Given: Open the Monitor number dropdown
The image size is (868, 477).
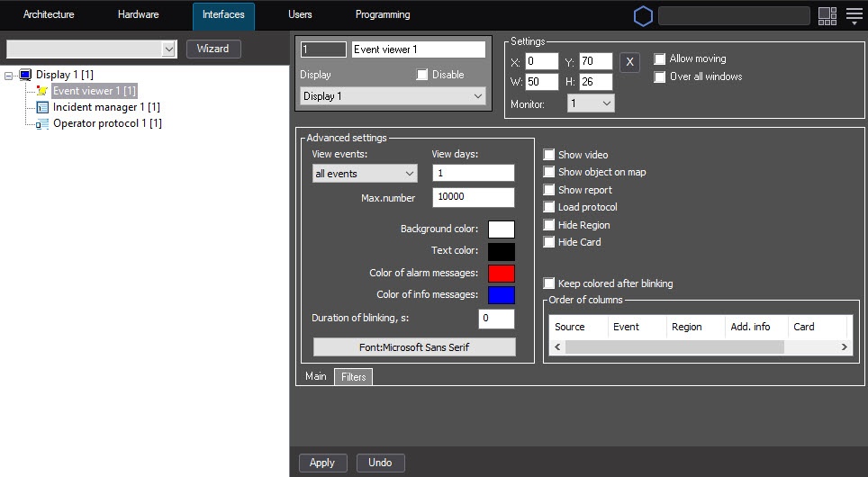Looking at the screenshot, I should pyautogui.click(x=591, y=104).
